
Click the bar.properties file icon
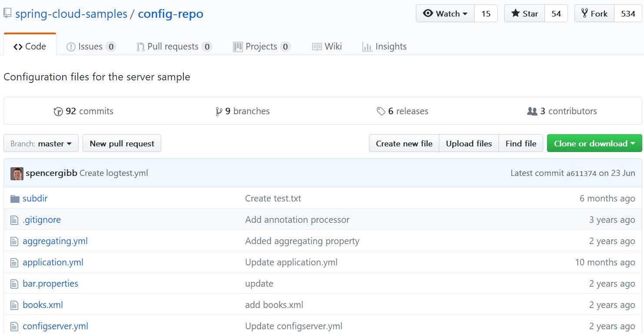pos(15,284)
